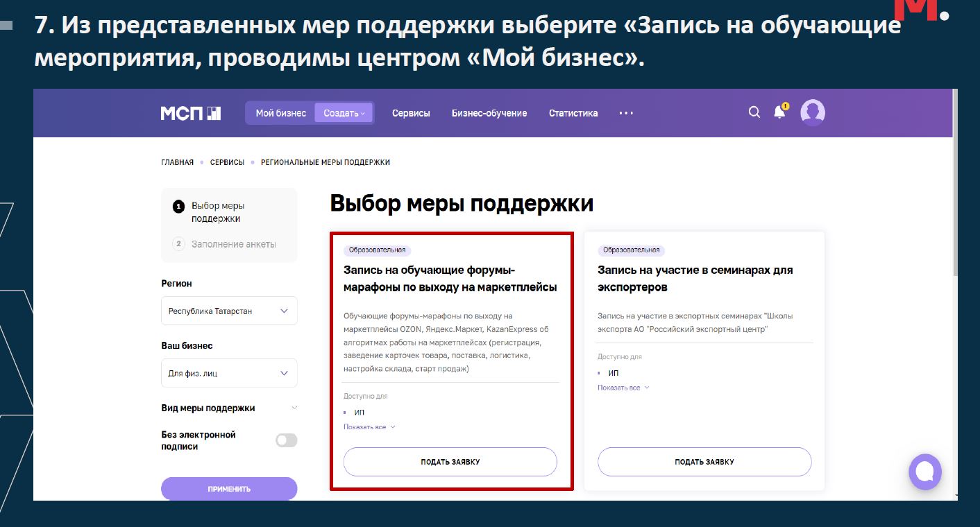This screenshot has width=980, height=527.
Task: Open the Создать dropdown button
Action: [344, 113]
